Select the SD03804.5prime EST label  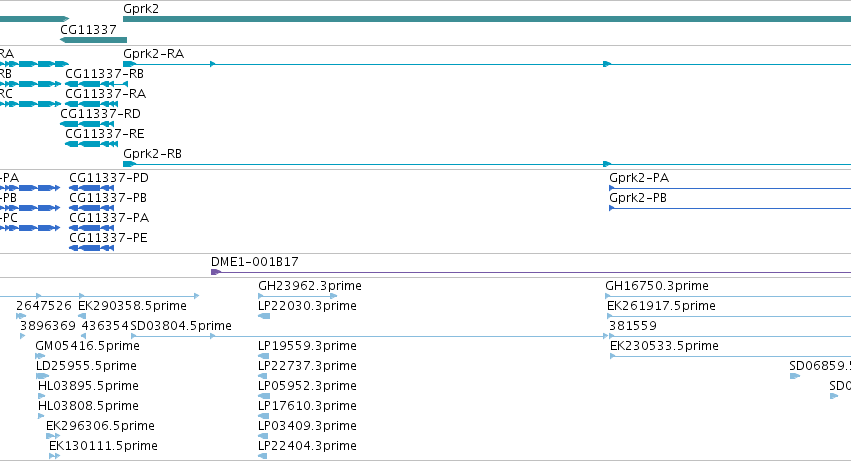click(181, 326)
